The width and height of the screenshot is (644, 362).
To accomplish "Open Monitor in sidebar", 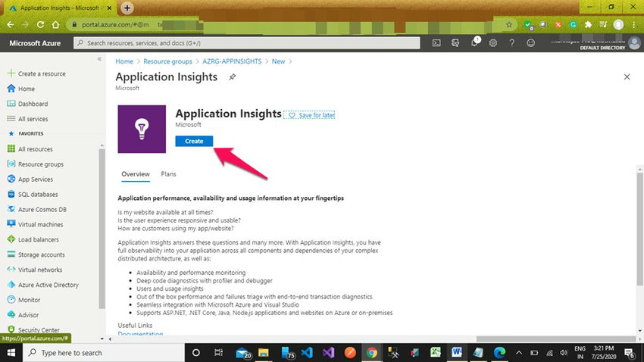I will tap(23, 300).
